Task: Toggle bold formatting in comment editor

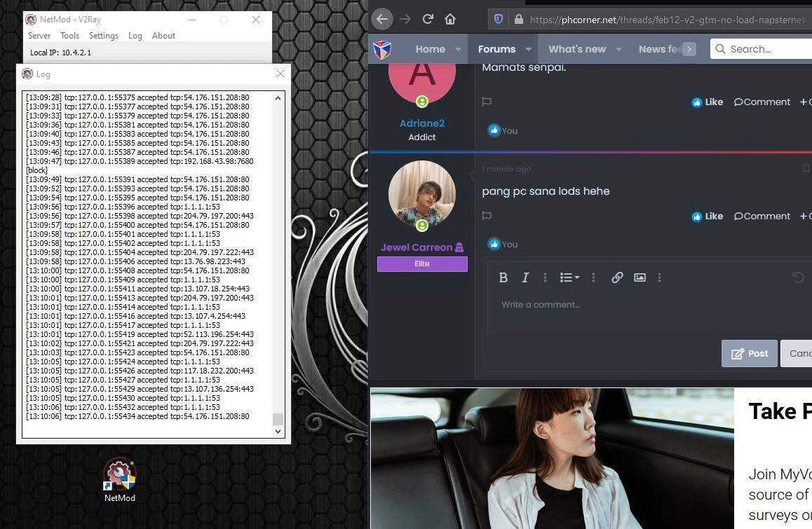Action: pyautogui.click(x=503, y=277)
